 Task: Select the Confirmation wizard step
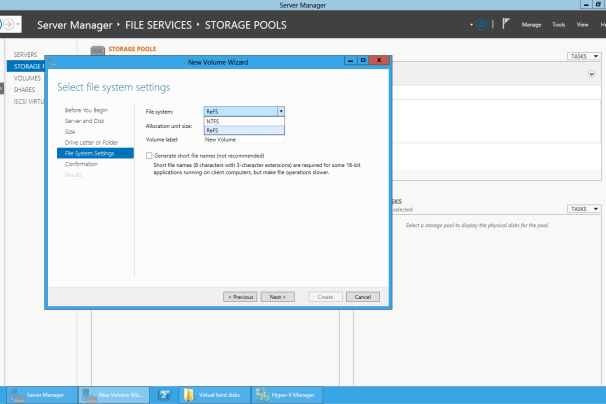[81, 164]
